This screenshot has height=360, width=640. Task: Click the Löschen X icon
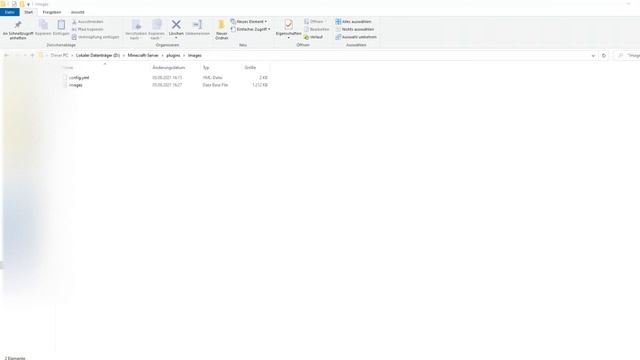176,24
